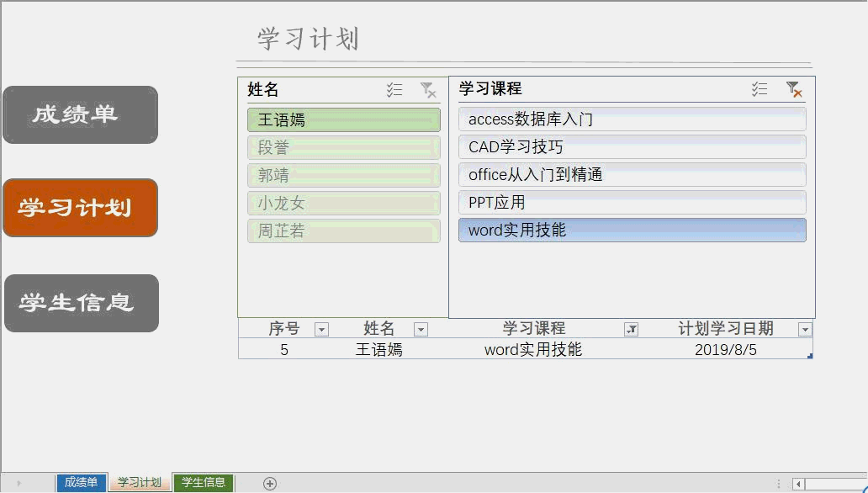This screenshot has height=493, width=868.
Task: Select table cell 王语嫣 in data row
Action: coord(379,349)
